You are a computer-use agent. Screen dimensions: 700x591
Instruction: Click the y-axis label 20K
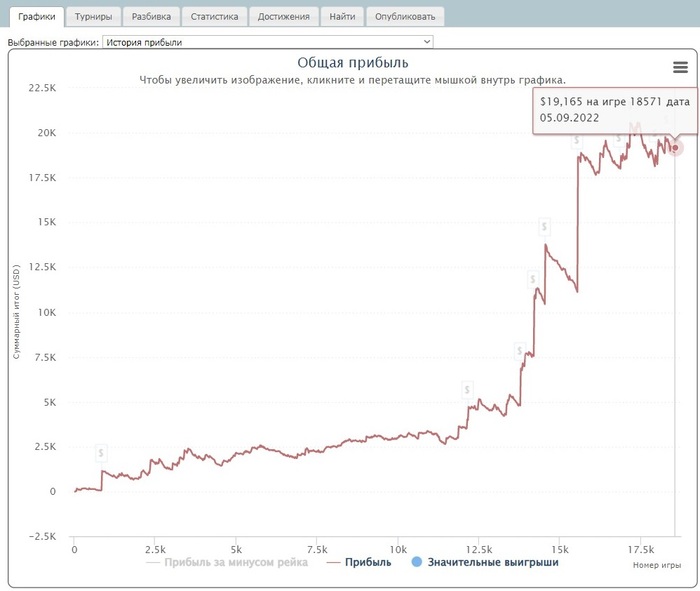(47, 133)
